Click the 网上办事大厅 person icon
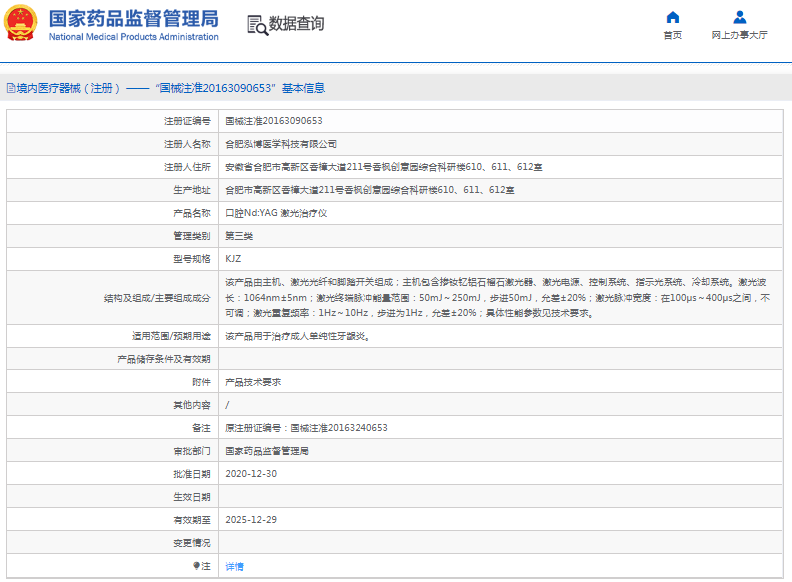Image resolution: width=792 pixels, height=582 pixels. tap(739, 17)
